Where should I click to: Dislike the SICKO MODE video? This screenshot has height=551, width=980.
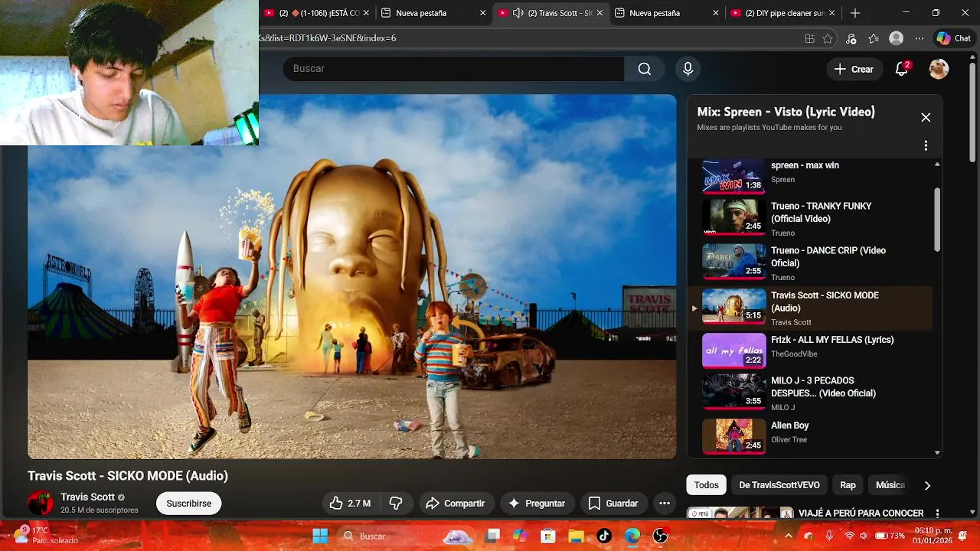396,503
